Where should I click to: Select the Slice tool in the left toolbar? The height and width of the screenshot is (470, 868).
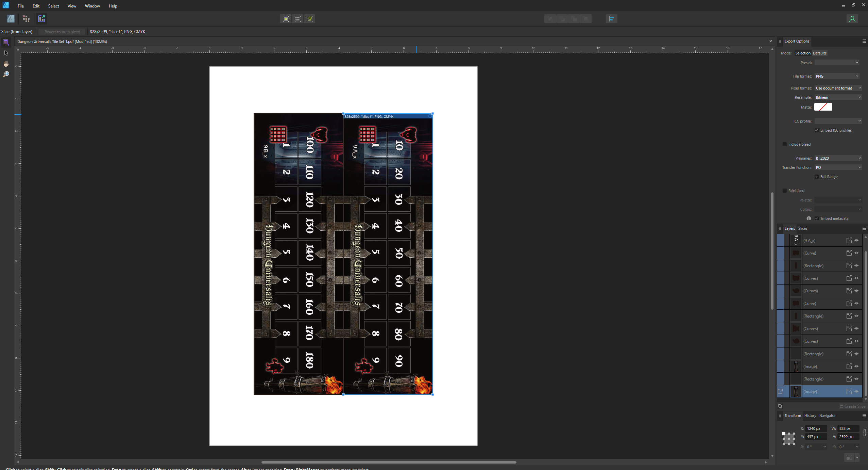click(x=6, y=42)
